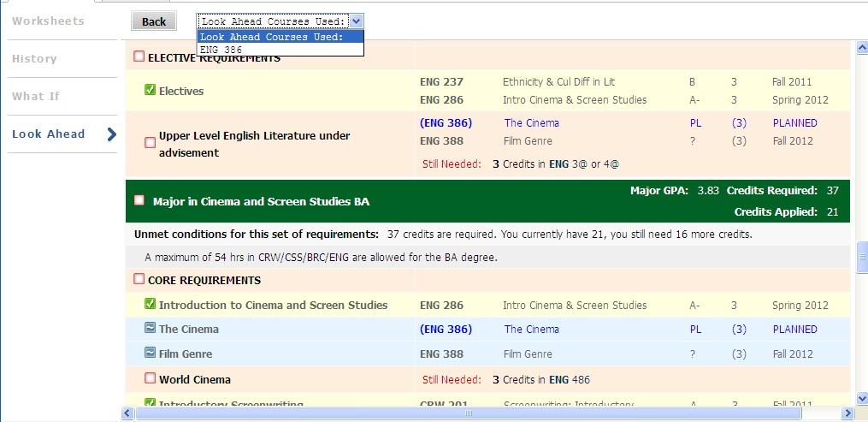Screen dimensions: 868x422
Task: Click the scroll up arrow on vertical scrollbar
Action: point(862,48)
